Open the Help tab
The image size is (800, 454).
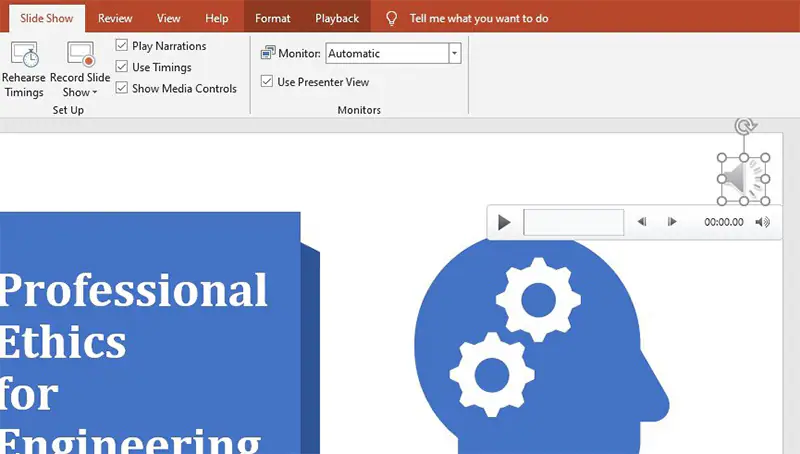pyautogui.click(x=216, y=18)
